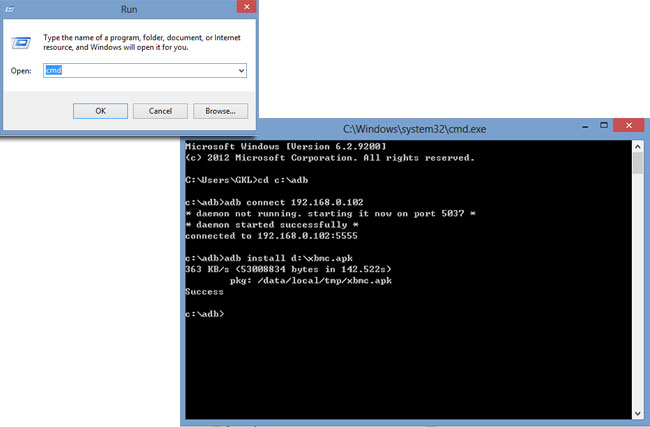
Task: Click the 'adb install d:\xbmc.apk' command line
Action: [269, 258]
